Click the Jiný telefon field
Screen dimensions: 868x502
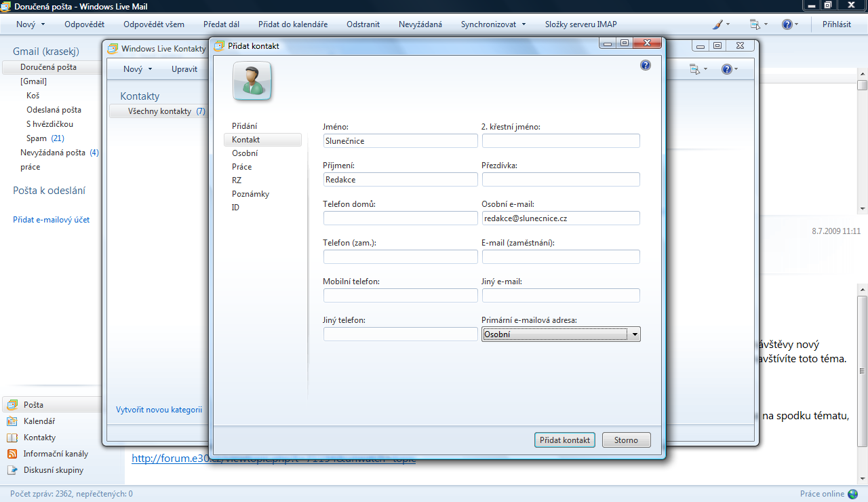click(401, 334)
